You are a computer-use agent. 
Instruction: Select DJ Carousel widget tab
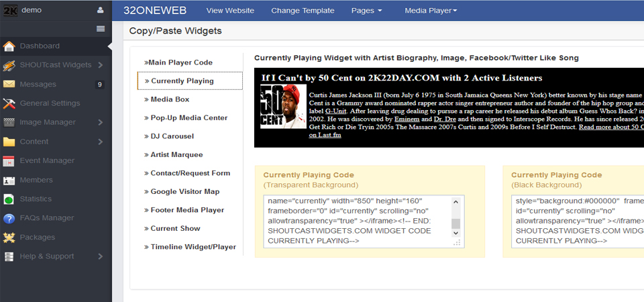pyautogui.click(x=169, y=136)
